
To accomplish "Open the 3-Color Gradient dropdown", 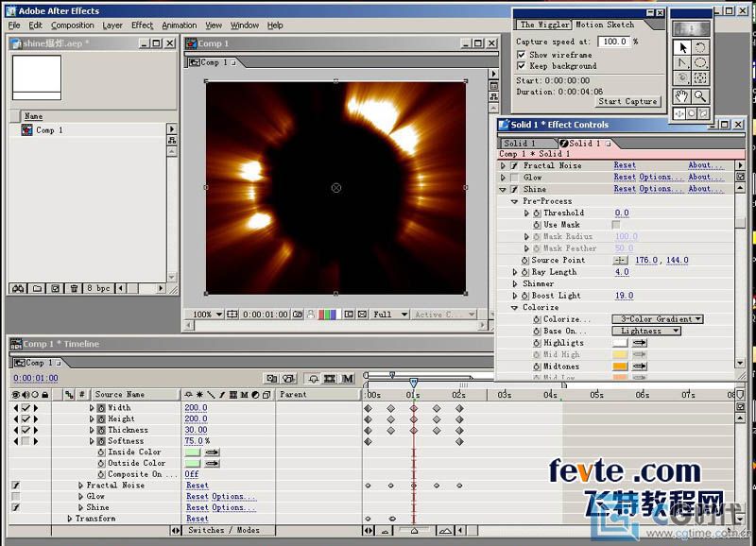I will pyautogui.click(x=657, y=319).
